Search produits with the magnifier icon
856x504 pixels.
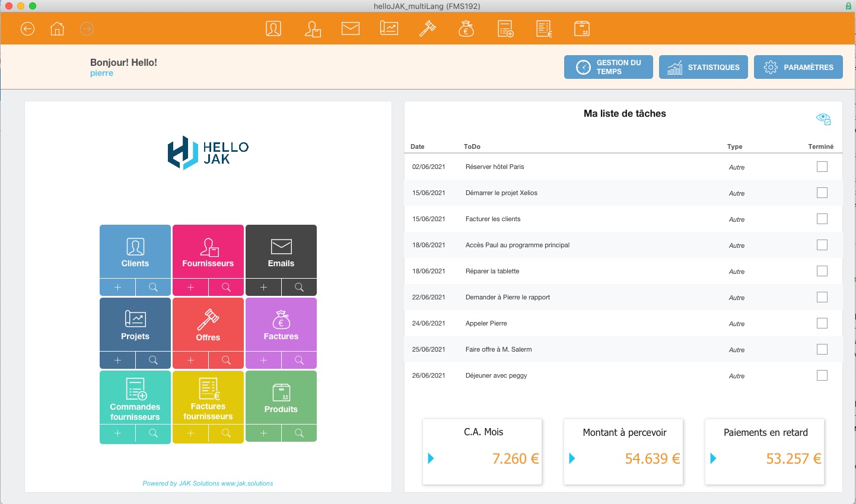pyautogui.click(x=299, y=433)
